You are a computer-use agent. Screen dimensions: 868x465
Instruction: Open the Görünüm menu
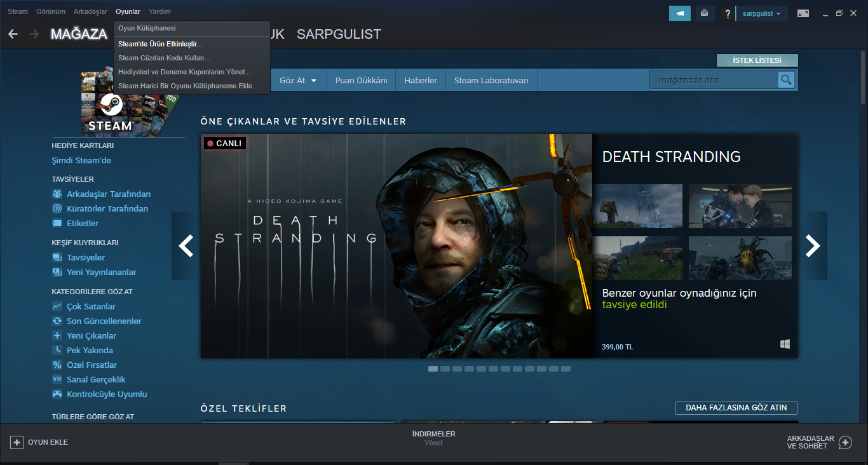51,11
